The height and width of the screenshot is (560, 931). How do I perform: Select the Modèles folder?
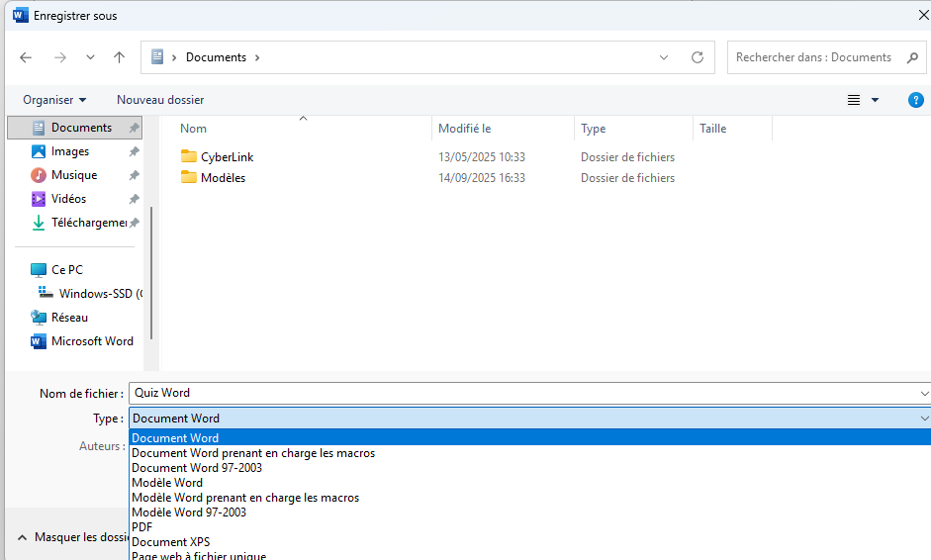point(223,178)
